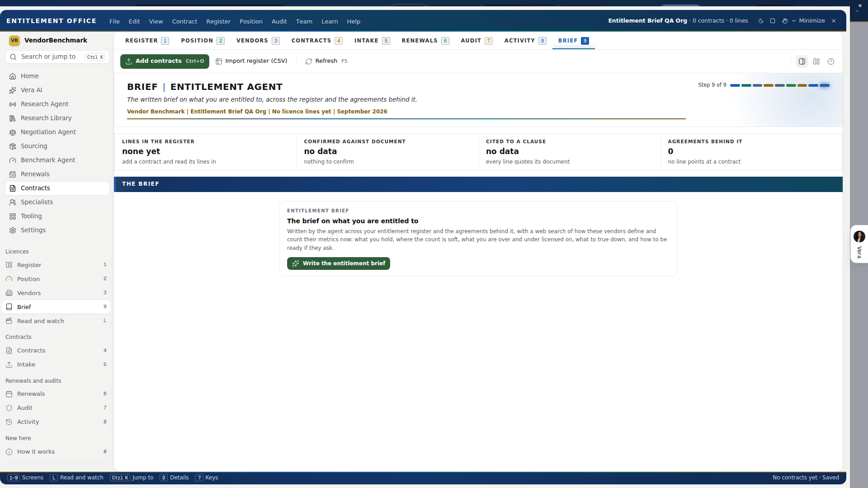Open Home in the sidebar

(x=57, y=76)
